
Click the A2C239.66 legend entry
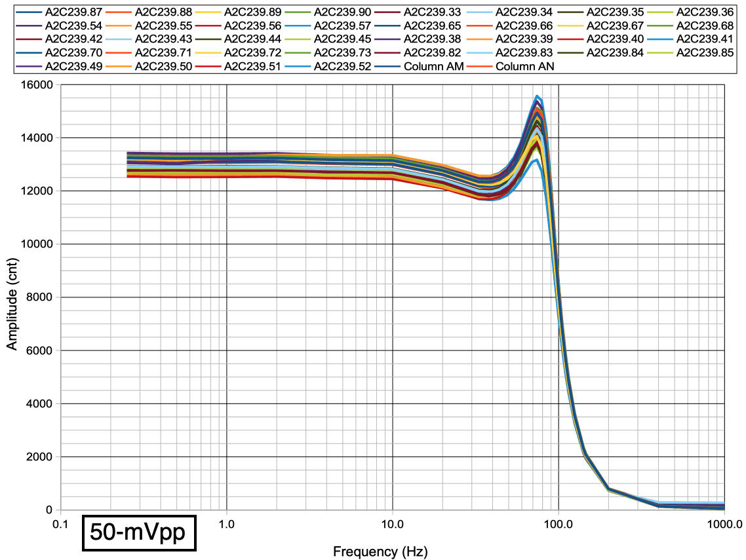click(x=524, y=26)
